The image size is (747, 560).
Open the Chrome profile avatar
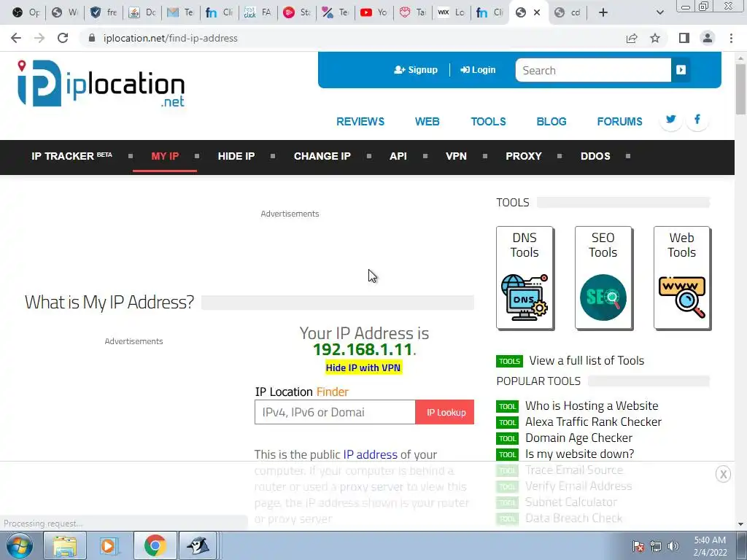tap(708, 38)
